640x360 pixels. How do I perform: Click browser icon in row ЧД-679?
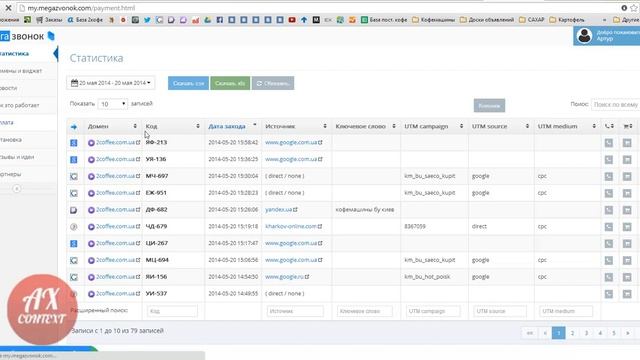click(73, 227)
